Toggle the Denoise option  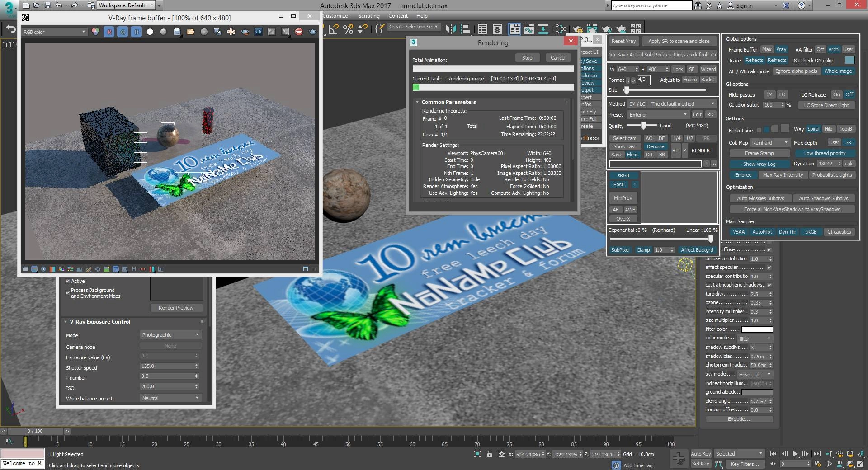[656, 146]
